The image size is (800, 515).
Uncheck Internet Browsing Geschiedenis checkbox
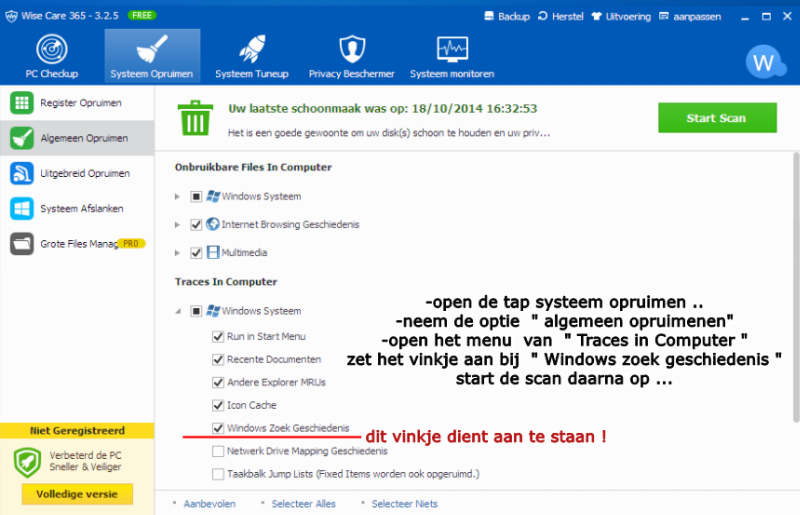[196, 225]
